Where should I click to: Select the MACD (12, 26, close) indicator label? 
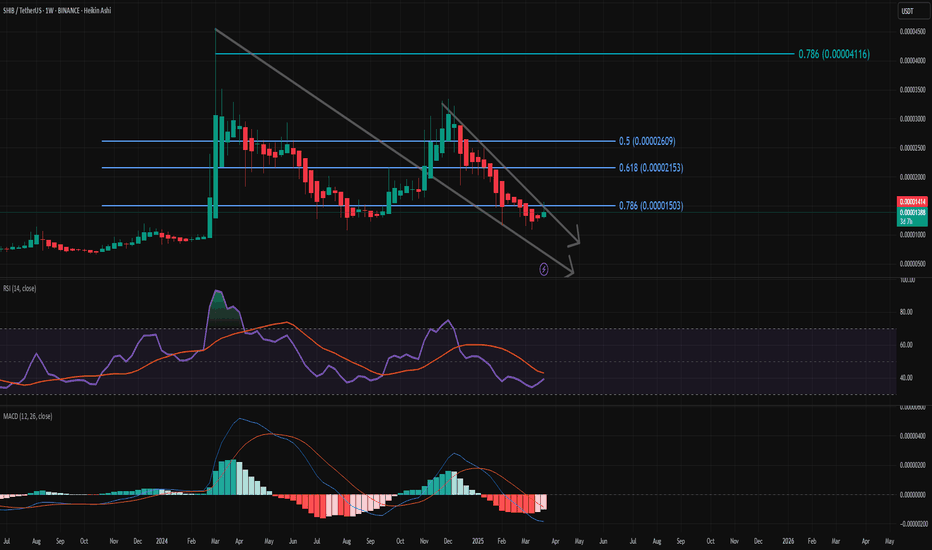27,416
